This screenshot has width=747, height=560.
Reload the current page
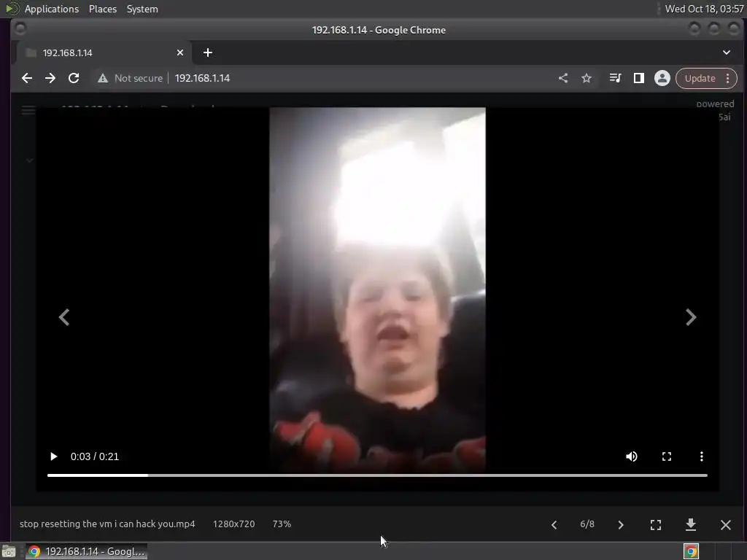(74, 78)
